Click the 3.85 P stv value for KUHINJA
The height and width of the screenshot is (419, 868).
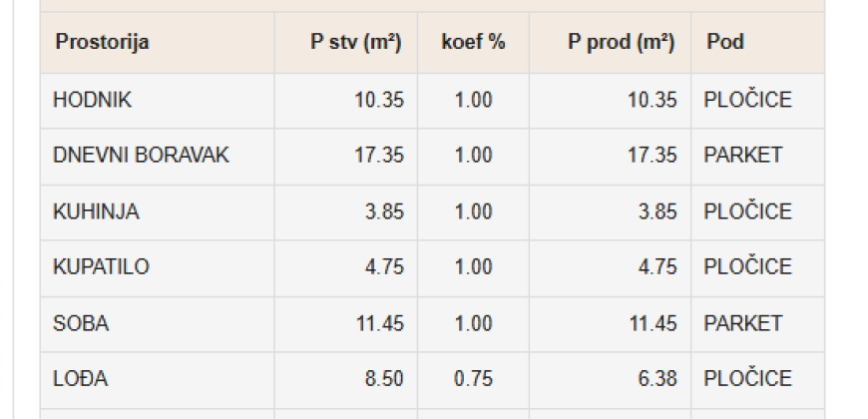[383, 211]
